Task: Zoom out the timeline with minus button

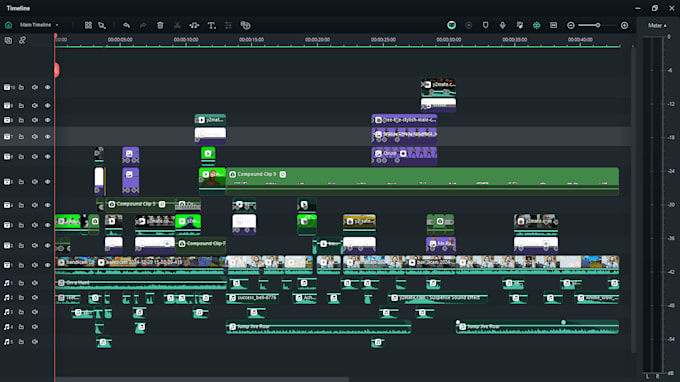Action: click(571, 26)
